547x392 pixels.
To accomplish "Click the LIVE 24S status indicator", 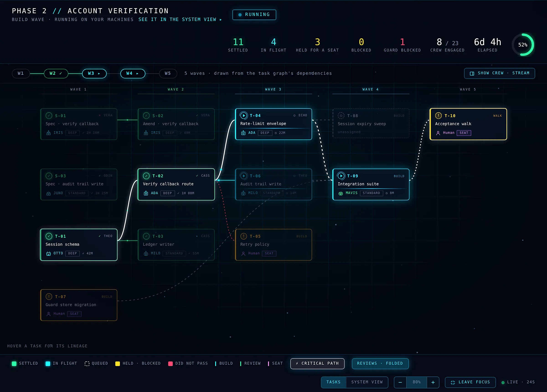I will 518,382.
